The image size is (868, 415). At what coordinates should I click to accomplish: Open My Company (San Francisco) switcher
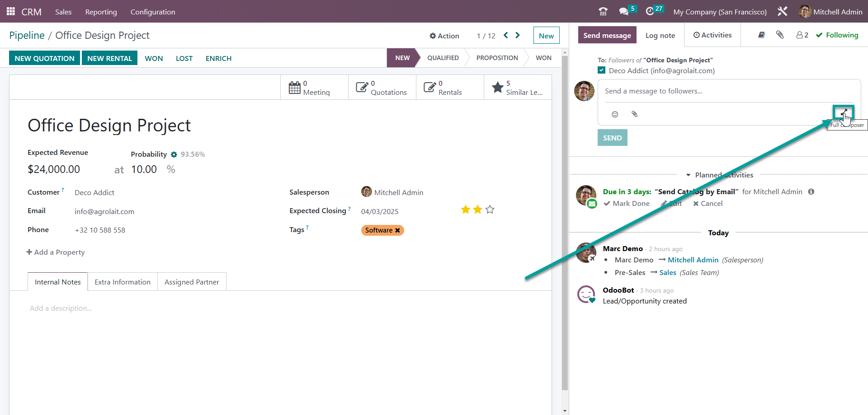click(720, 12)
